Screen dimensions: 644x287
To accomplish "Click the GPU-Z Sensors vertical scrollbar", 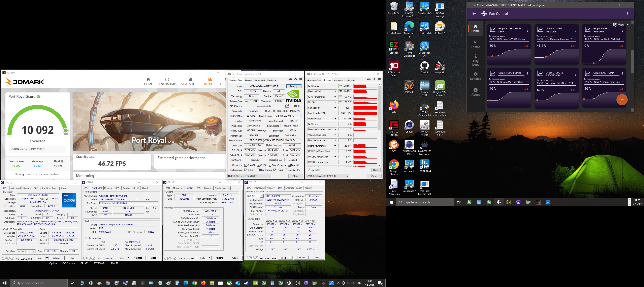I will coord(380,108).
